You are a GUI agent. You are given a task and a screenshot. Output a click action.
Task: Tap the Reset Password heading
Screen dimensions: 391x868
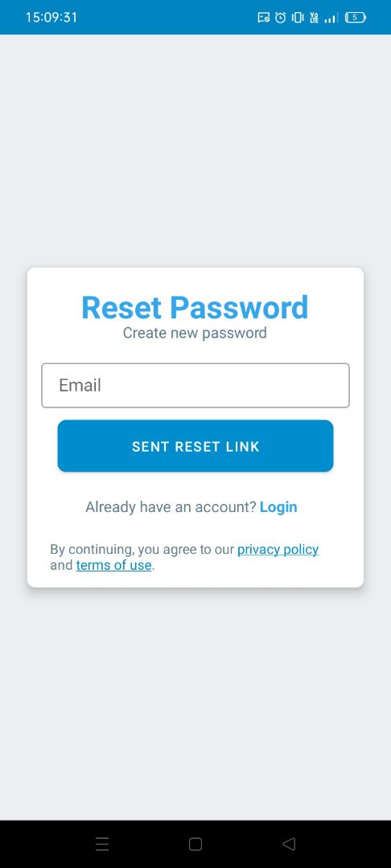(x=195, y=308)
